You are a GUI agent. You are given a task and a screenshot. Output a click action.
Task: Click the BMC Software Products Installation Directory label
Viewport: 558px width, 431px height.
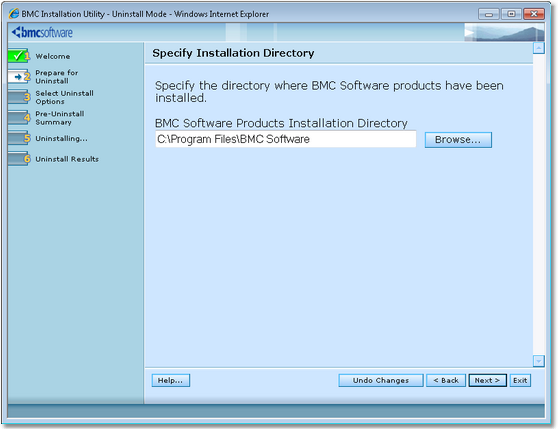(x=281, y=123)
